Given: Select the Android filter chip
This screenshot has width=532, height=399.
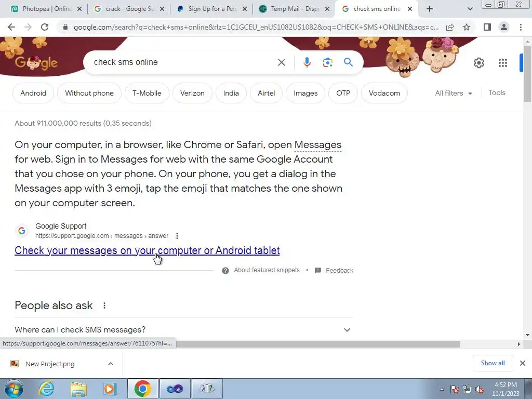Looking at the screenshot, I should coord(33,93).
